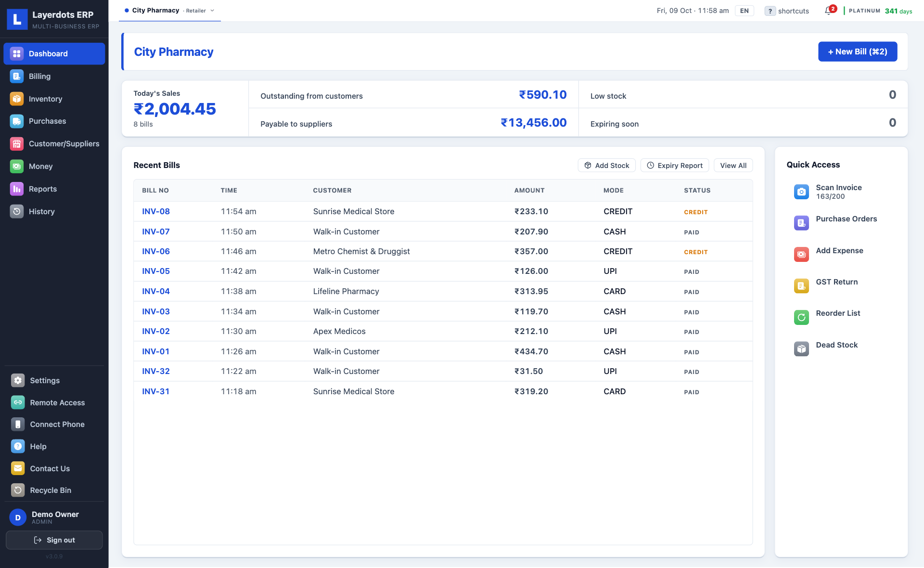Image resolution: width=924 pixels, height=568 pixels.
Task: Click the Low stock summary row
Action: (x=743, y=95)
